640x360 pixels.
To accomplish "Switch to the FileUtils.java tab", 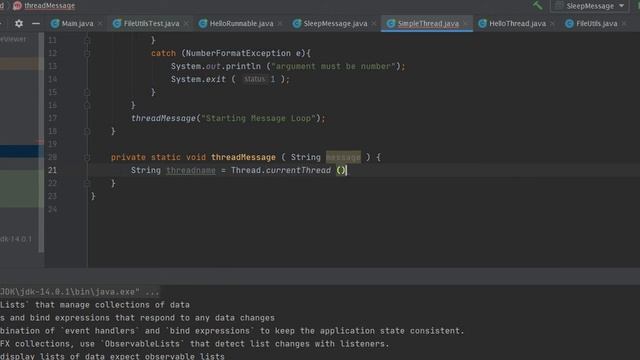I will [x=596, y=24].
